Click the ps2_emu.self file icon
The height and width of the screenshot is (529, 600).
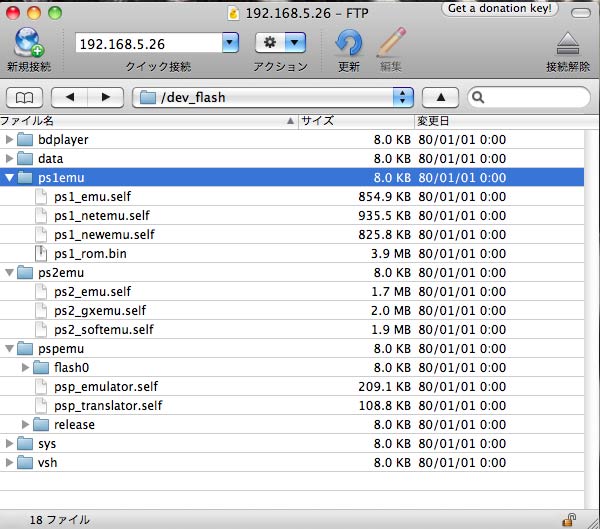tap(41, 291)
